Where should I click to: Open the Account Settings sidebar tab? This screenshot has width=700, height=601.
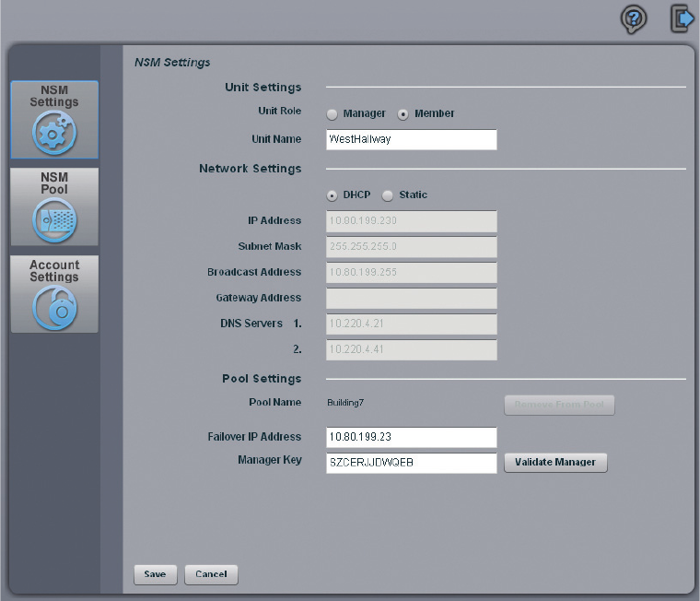tap(54, 294)
